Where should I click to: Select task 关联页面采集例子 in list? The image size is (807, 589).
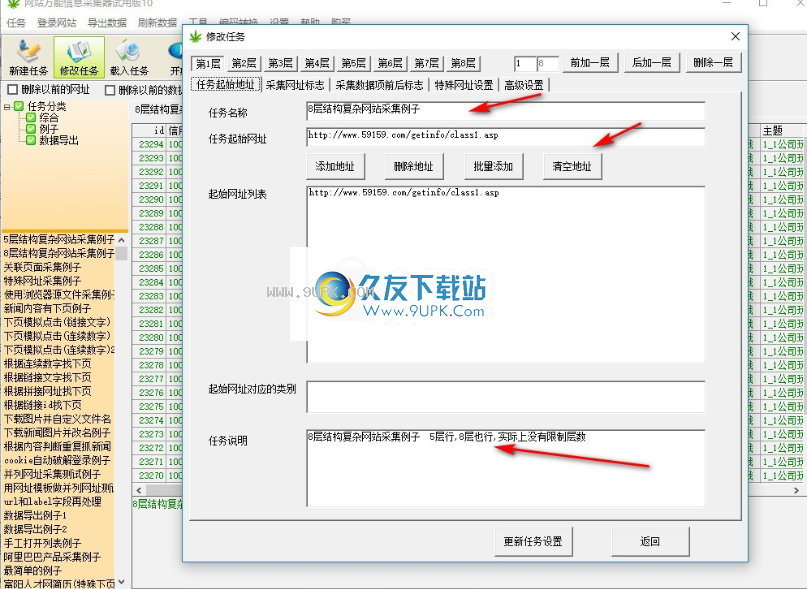[42, 267]
